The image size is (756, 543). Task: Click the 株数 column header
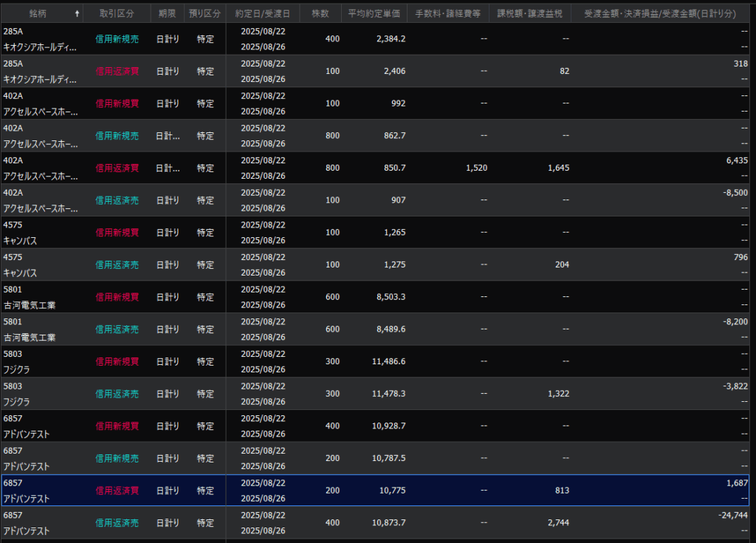pyautogui.click(x=320, y=13)
